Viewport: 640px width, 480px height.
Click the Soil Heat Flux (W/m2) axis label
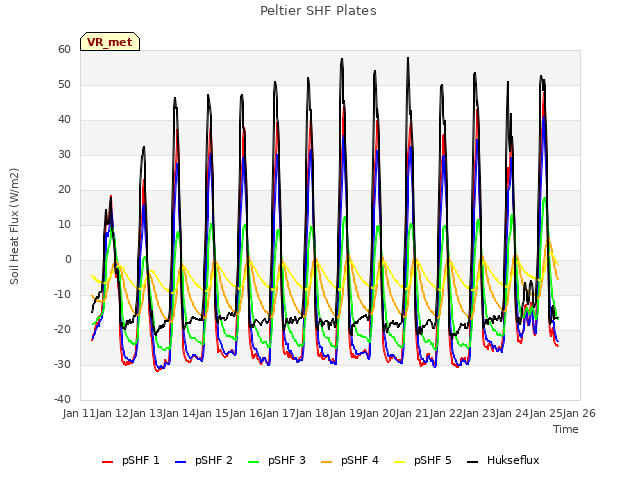pyautogui.click(x=14, y=226)
